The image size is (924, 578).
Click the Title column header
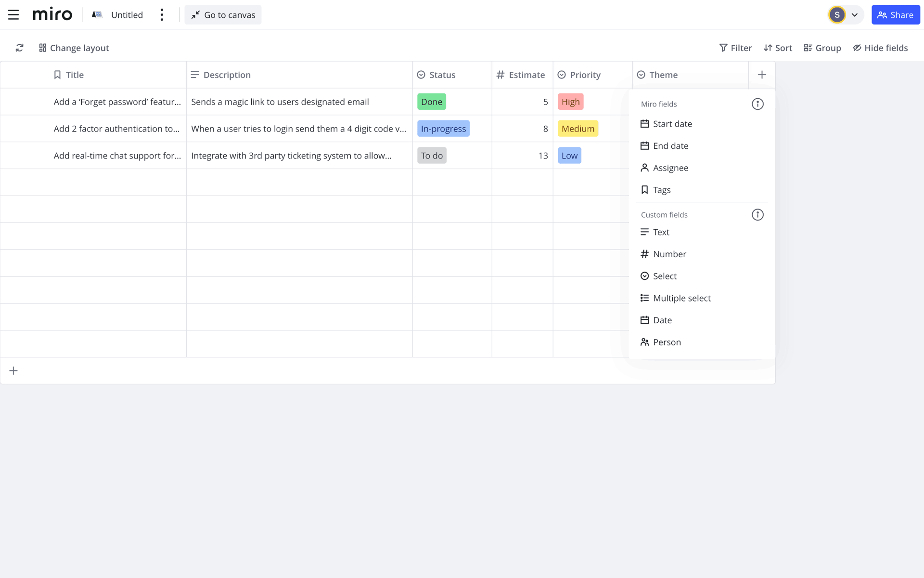(93, 75)
